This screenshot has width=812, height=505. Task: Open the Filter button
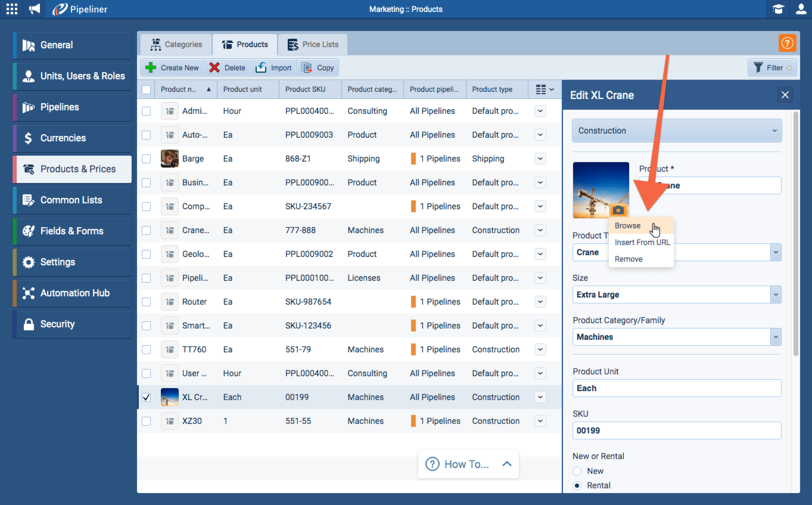[773, 68]
